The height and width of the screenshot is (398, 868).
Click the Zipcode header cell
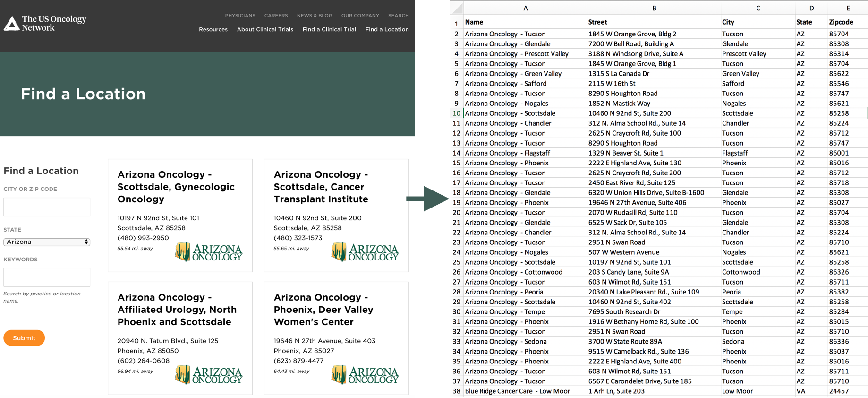(x=848, y=22)
